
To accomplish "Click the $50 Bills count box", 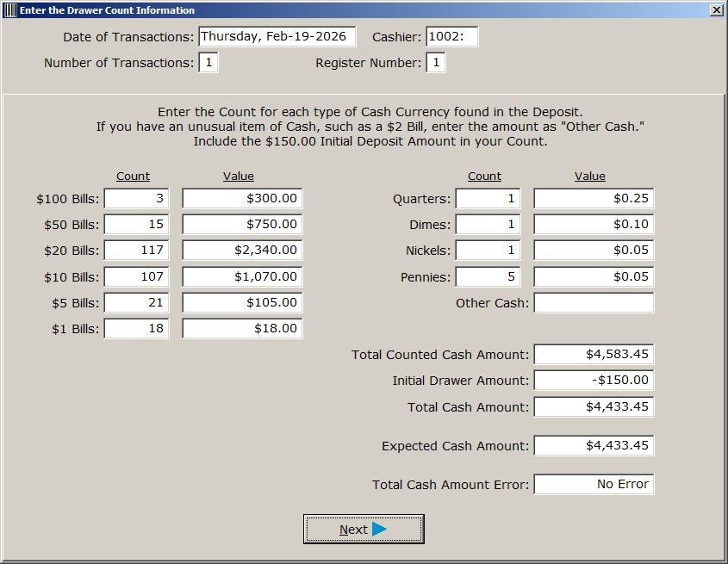I will (x=136, y=225).
